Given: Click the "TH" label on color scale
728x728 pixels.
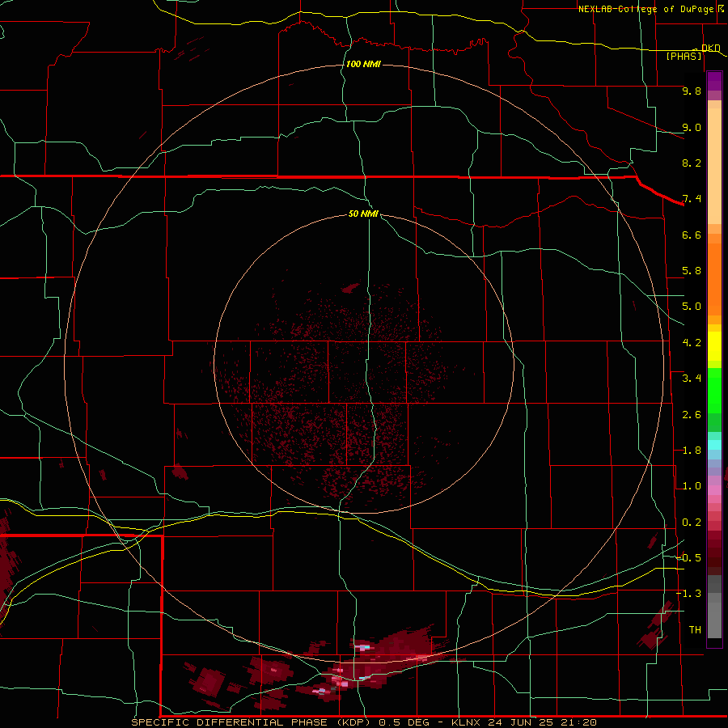Looking at the screenshot, I should 695,630.
